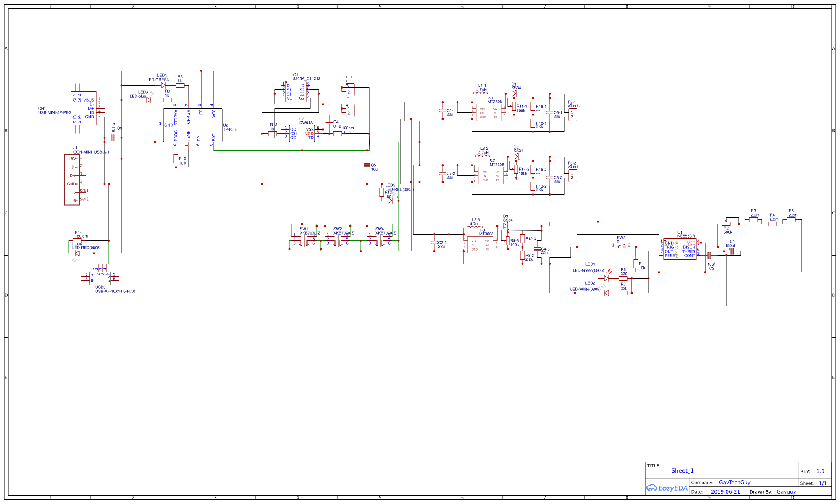Click the EasyEDA logo in title block
This screenshot has height=504, width=840.
tap(667, 488)
